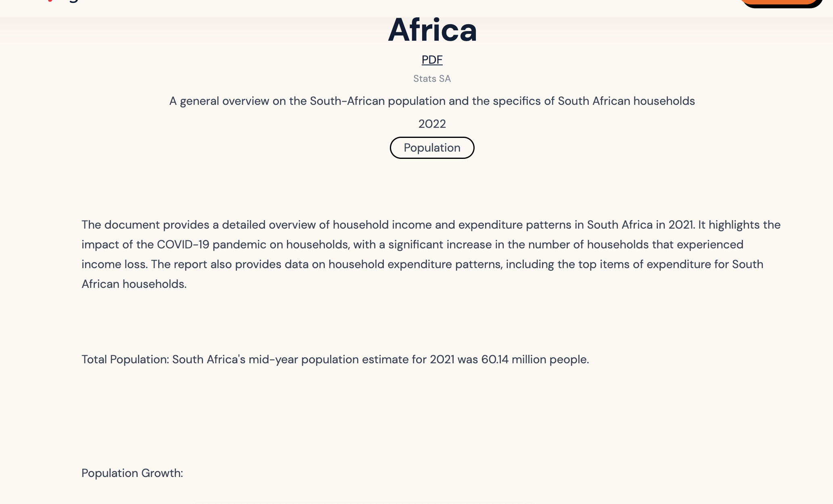Click the 2022 publication year label
833x504 pixels.
pyautogui.click(x=432, y=124)
